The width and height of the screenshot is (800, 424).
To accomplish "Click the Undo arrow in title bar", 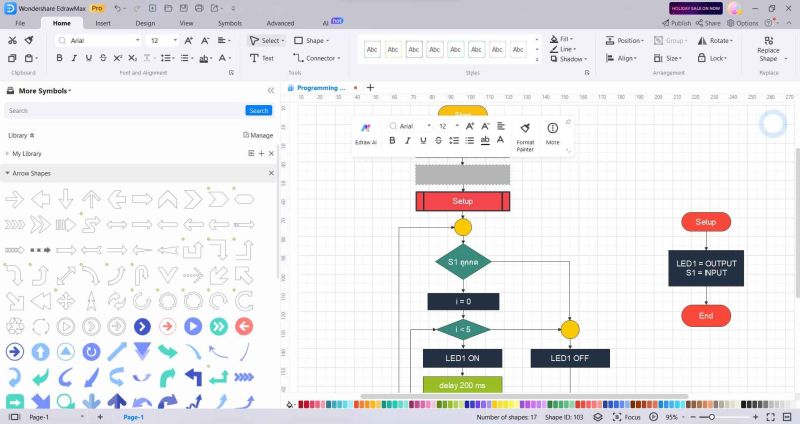I will click(118, 8).
